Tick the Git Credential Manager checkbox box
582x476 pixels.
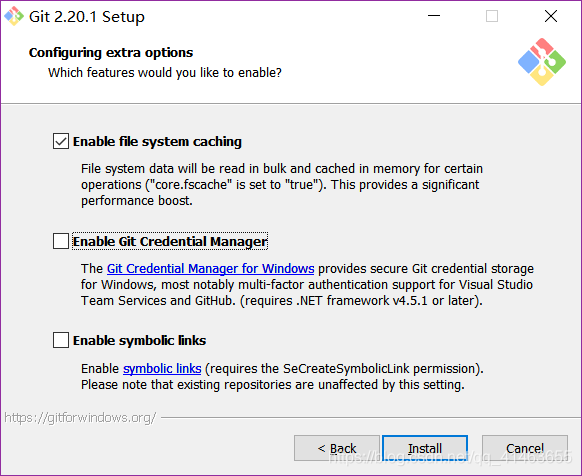click(61, 241)
